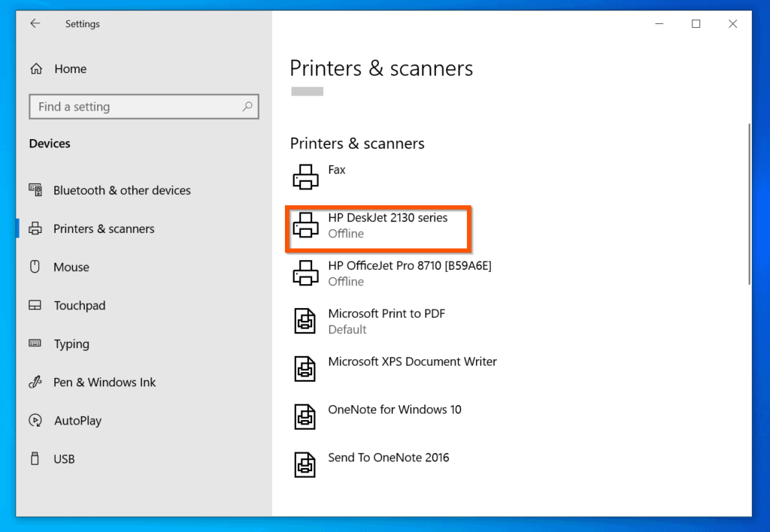
Task: Minimize the Settings window
Action: click(659, 23)
